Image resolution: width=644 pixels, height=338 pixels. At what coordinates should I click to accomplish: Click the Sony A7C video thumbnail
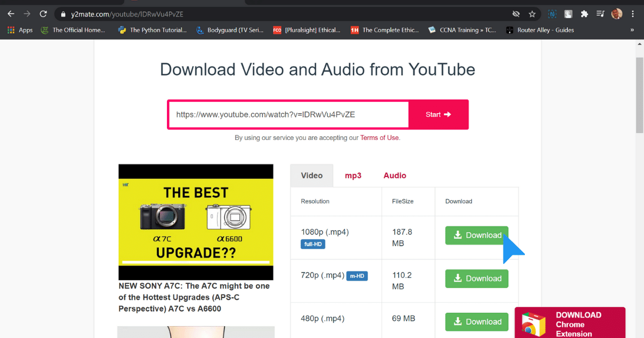click(x=196, y=222)
